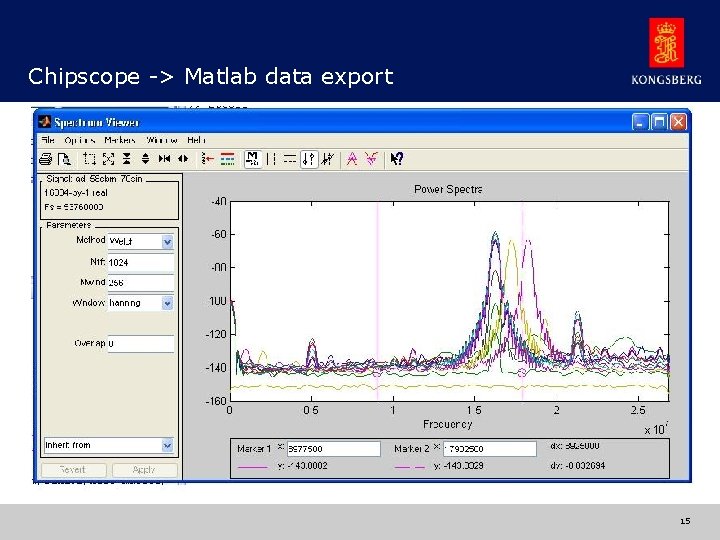Open Print Preview from the toolbar

64,159
